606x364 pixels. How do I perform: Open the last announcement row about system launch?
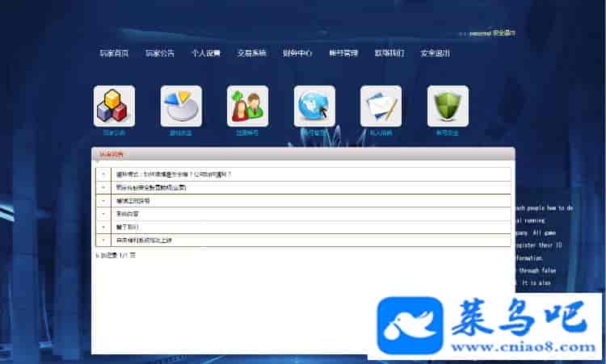click(144, 240)
